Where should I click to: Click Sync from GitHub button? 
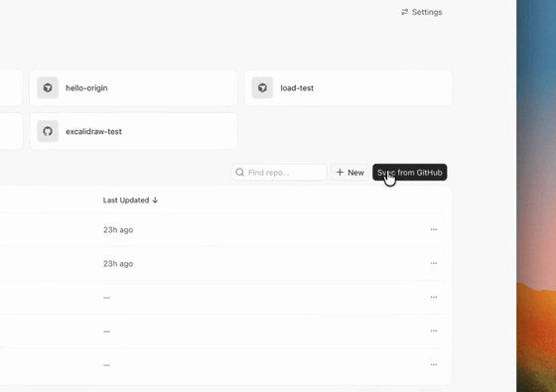(409, 173)
